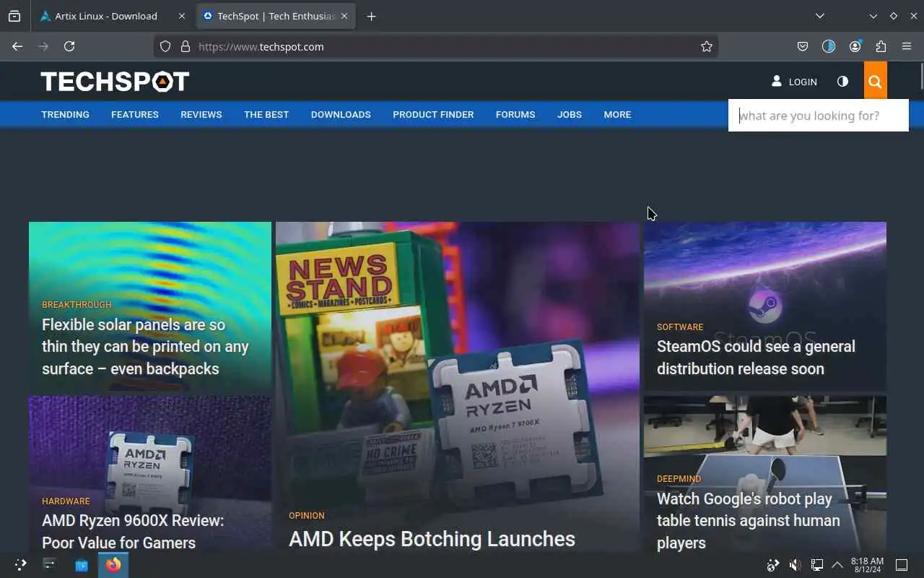
Task: Go back one page
Action: click(x=17, y=46)
